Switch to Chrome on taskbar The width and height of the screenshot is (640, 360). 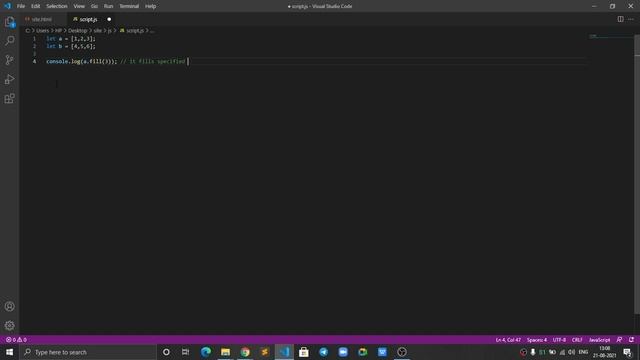click(245, 352)
